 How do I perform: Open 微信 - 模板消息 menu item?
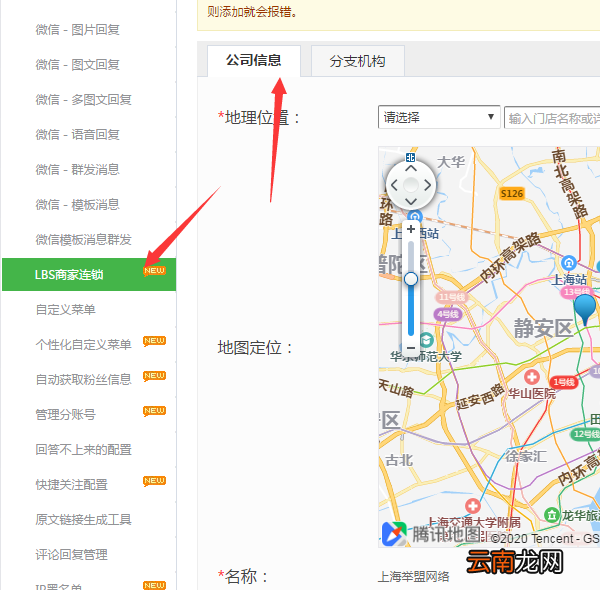[x=78, y=205]
